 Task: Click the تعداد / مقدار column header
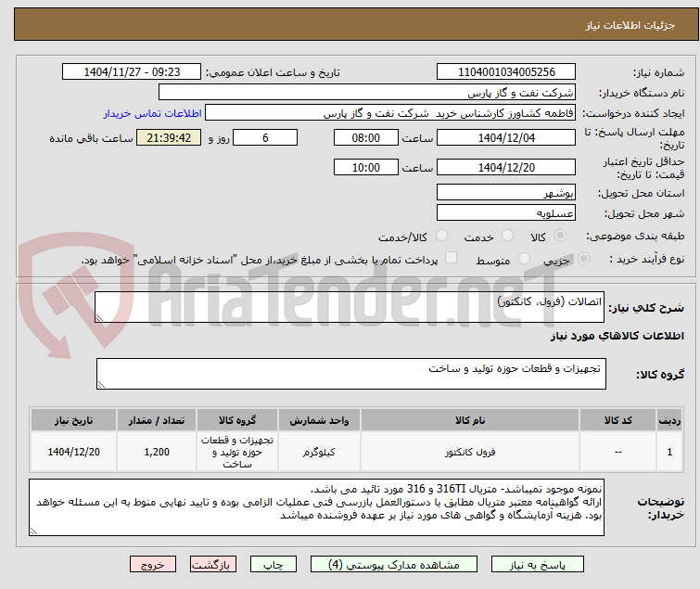coord(157,421)
